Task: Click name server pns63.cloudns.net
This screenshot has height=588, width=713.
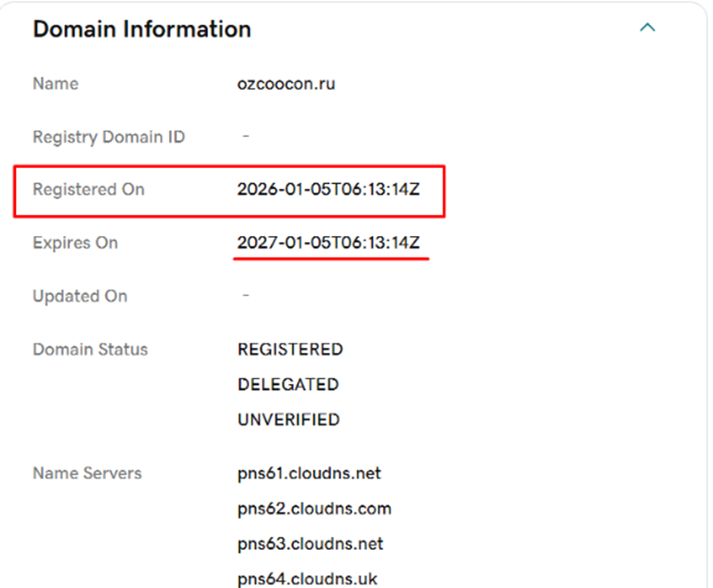Action: pos(310,544)
